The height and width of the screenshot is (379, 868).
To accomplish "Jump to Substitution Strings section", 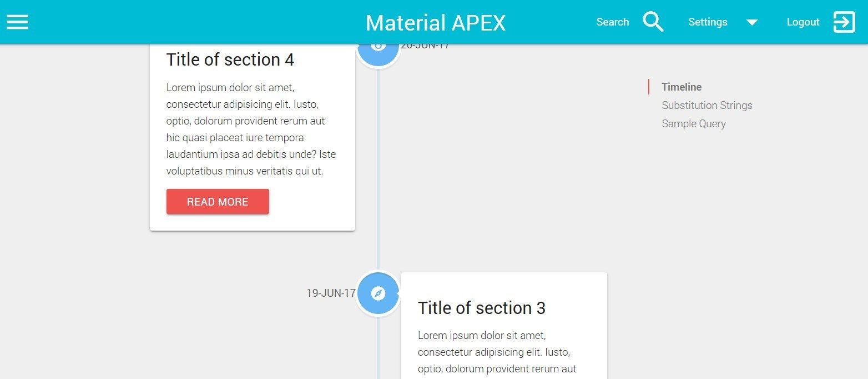I will click(x=707, y=105).
